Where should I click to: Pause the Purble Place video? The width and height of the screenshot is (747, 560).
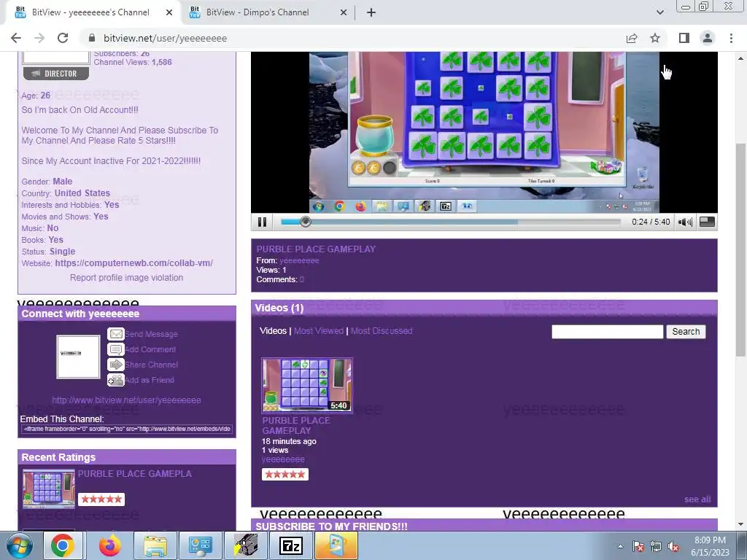pos(262,222)
